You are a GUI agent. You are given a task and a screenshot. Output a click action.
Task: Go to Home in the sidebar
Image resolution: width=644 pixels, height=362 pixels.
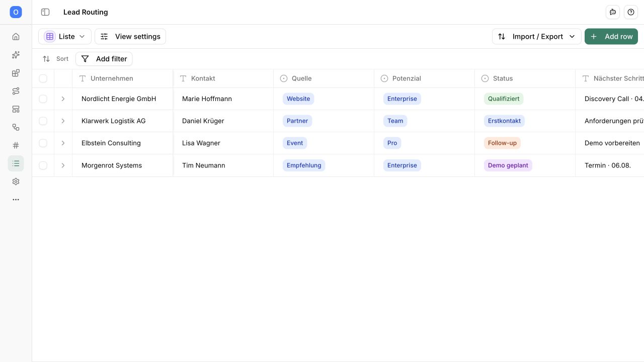click(16, 37)
